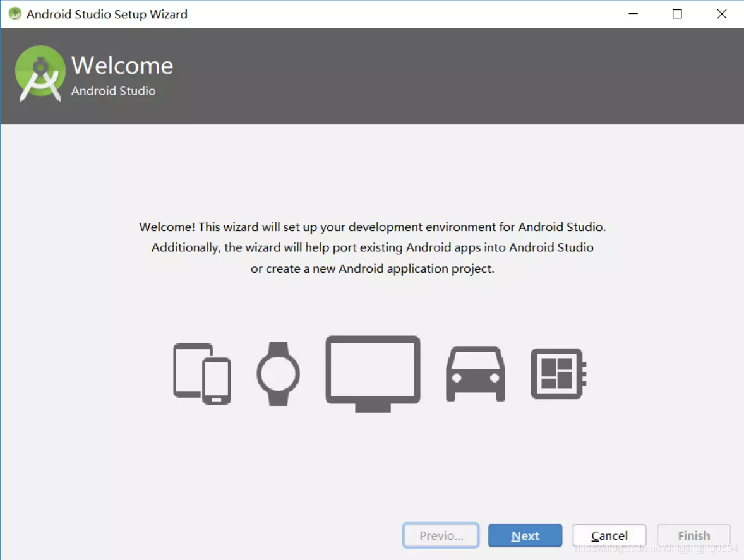Viewport: 744px width, 560px height.
Task: Click the "Android Studio" header subtitle
Action: click(x=114, y=90)
